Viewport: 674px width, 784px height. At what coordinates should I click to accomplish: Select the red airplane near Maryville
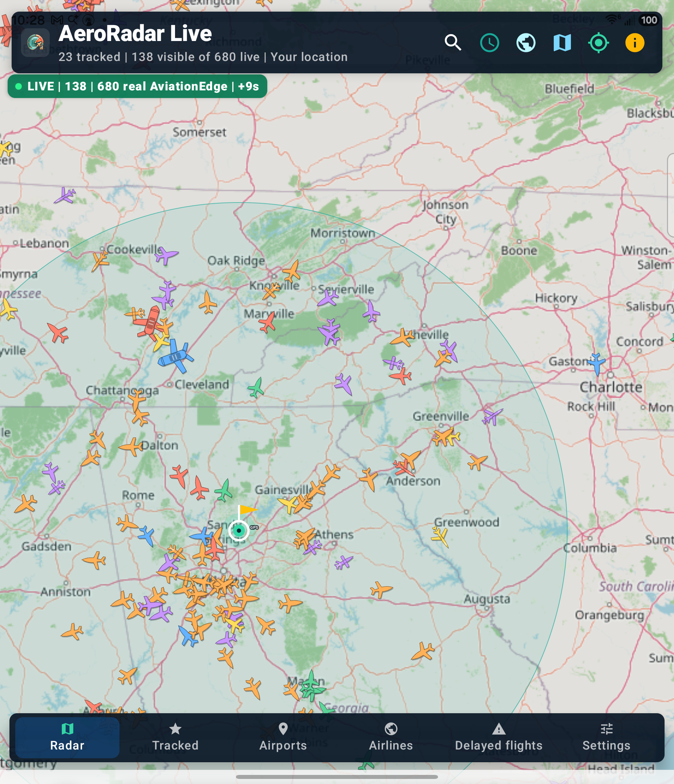268,322
